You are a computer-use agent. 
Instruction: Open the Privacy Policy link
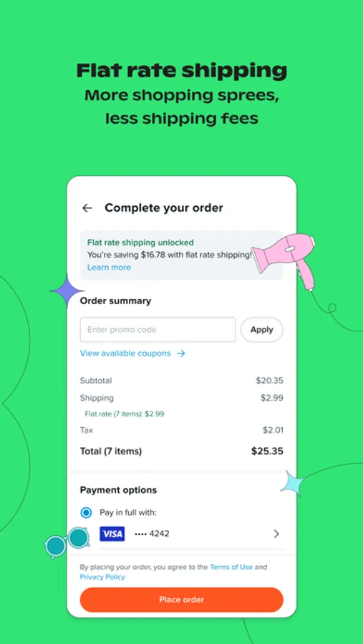[102, 577]
